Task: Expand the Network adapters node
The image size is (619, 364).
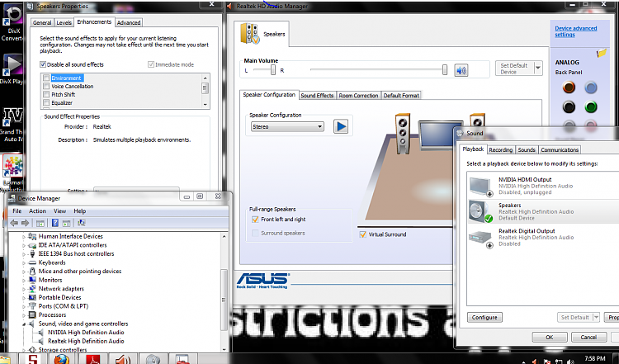Action: pos(24,289)
